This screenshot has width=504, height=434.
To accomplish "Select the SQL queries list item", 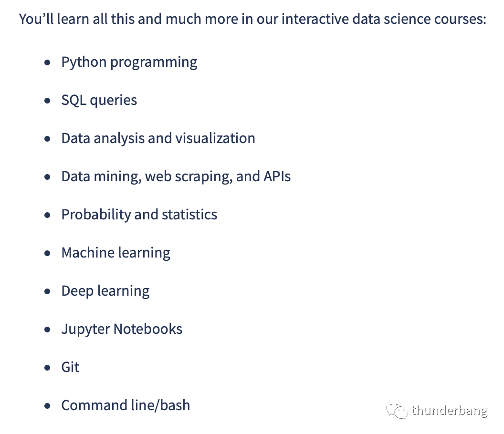I will coord(99,100).
